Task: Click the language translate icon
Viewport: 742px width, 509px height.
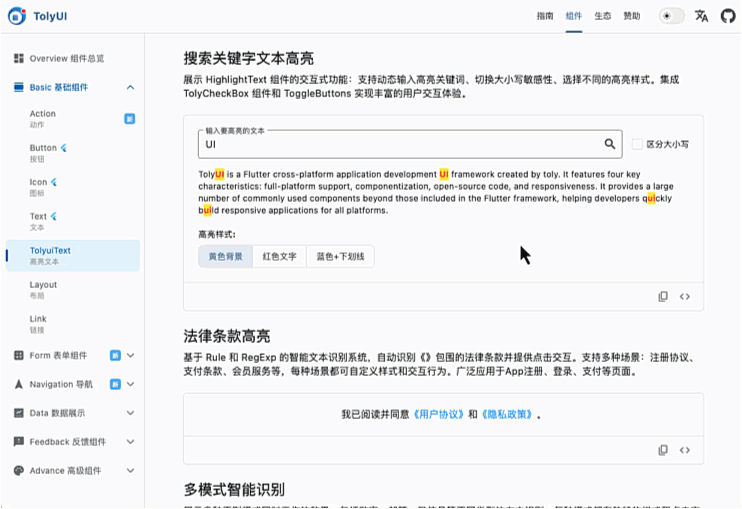Action: tap(701, 16)
